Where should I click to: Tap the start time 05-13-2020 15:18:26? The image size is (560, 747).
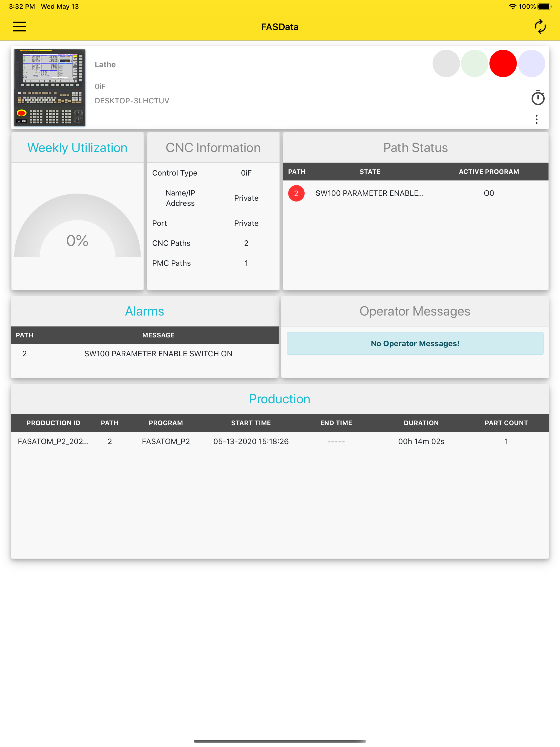(x=251, y=441)
